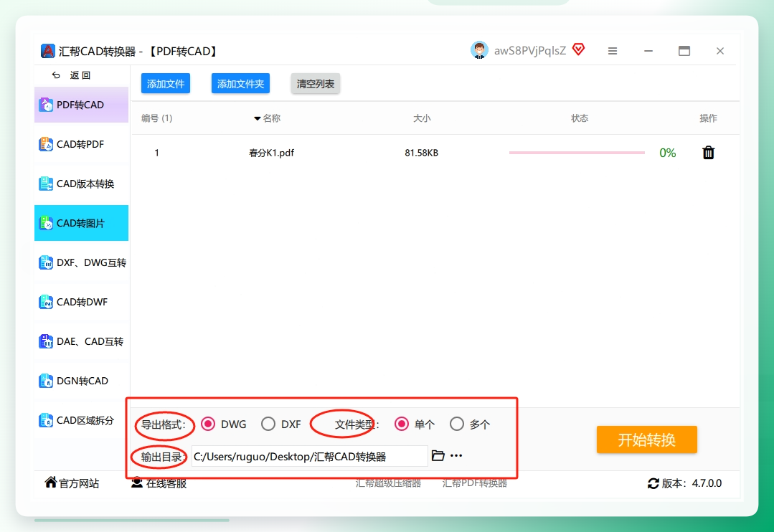Choose 多个 file type radio
The height and width of the screenshot is (532, 774).
(x=457, y=424)
